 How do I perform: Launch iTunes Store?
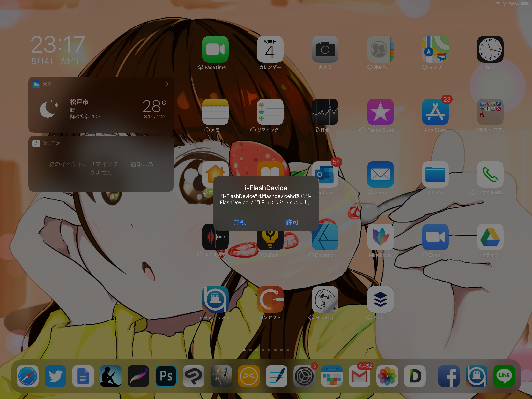coord(380,112)
